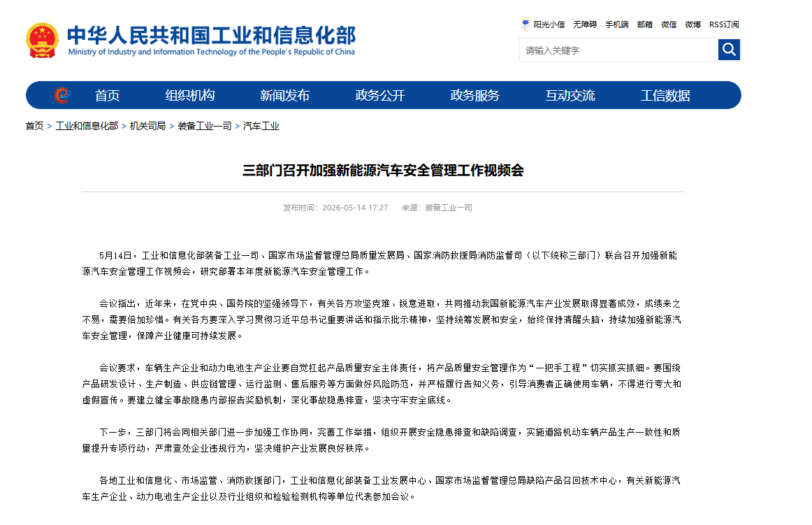Click the 微信 link
812x525 pixels.
669,24
